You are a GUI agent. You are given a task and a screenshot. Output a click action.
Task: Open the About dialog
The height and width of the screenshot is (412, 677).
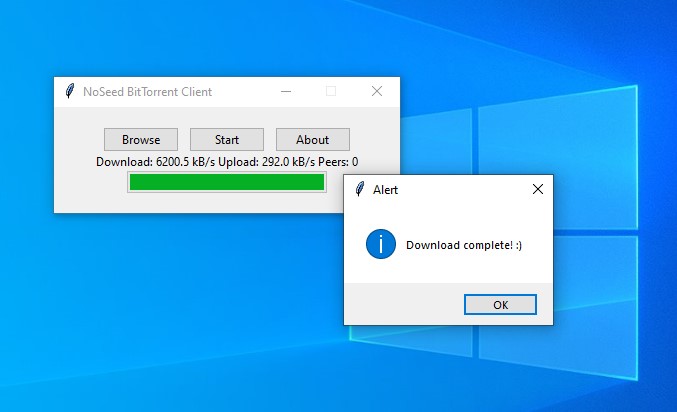tap(313, 139)
